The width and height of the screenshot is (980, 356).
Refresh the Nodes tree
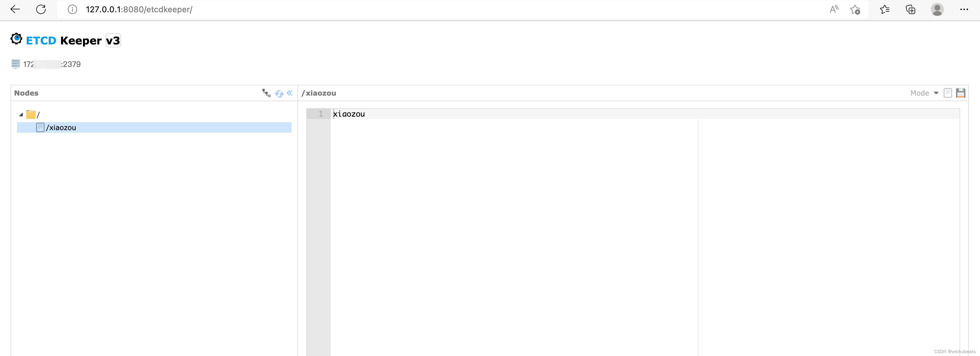pos(279,93)
